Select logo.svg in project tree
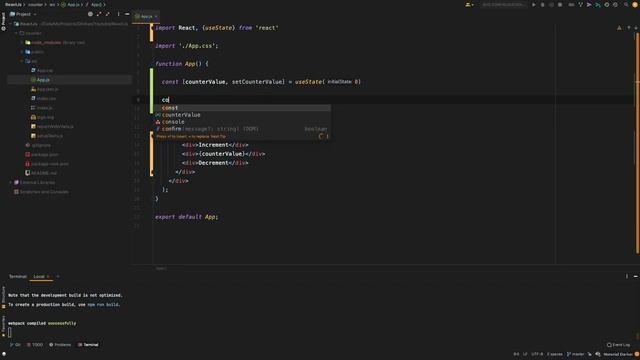Image resolution: width=640 pixels, height=360 pixels. click(x=42, y=117)
